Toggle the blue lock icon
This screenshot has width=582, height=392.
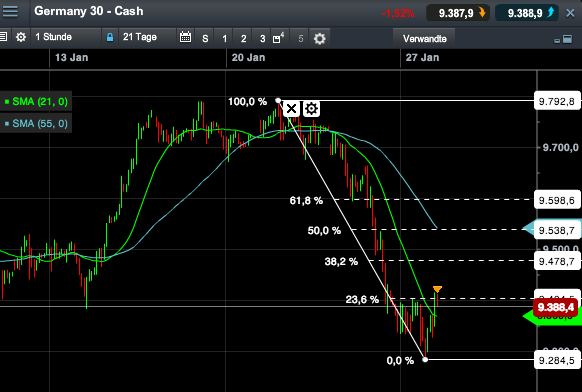pyautogui.click(x=110, y=37)
